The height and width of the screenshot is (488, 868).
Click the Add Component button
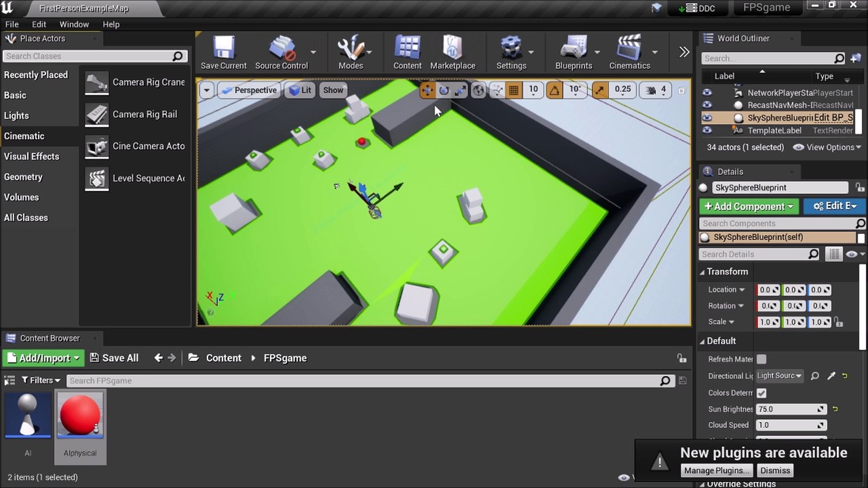[x=749, y=206]
